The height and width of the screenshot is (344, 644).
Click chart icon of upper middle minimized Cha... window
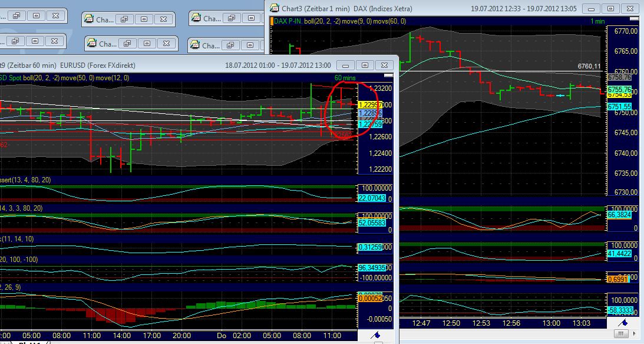pyautogui.click(x=89, y=19)
